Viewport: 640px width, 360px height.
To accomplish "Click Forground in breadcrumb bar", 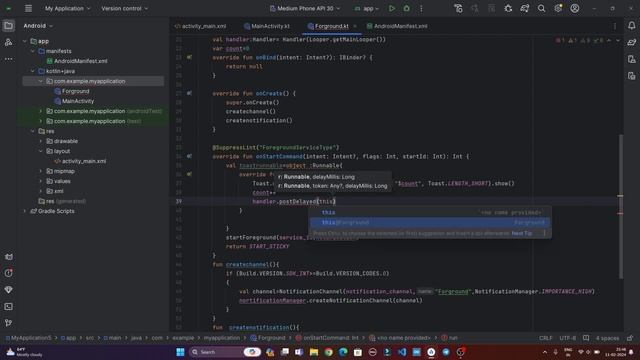I will (x=268, y=338).
